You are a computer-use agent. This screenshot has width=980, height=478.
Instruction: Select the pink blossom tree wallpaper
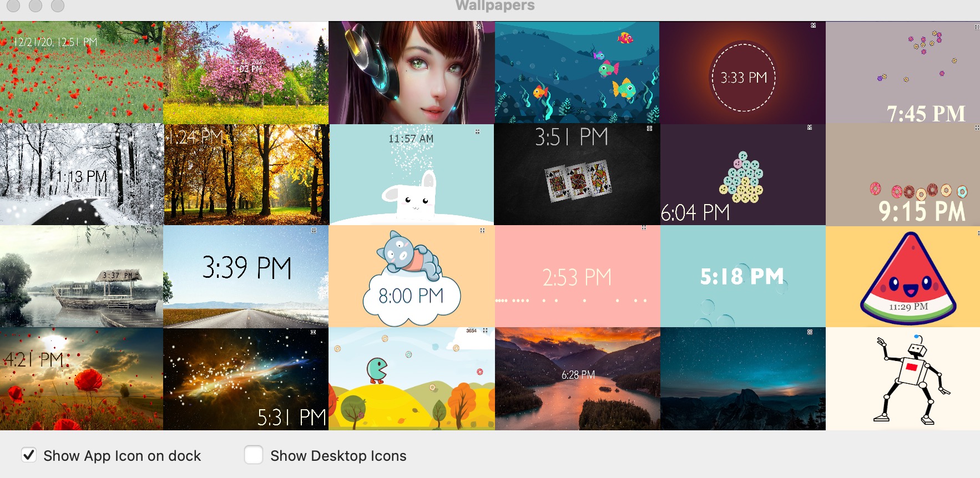246,73
